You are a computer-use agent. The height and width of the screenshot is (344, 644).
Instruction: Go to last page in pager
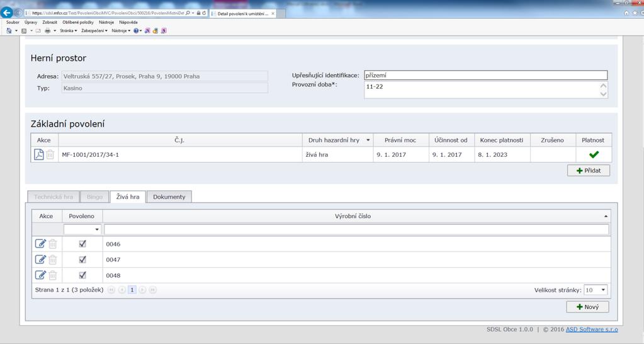click(x=152, y=290)
